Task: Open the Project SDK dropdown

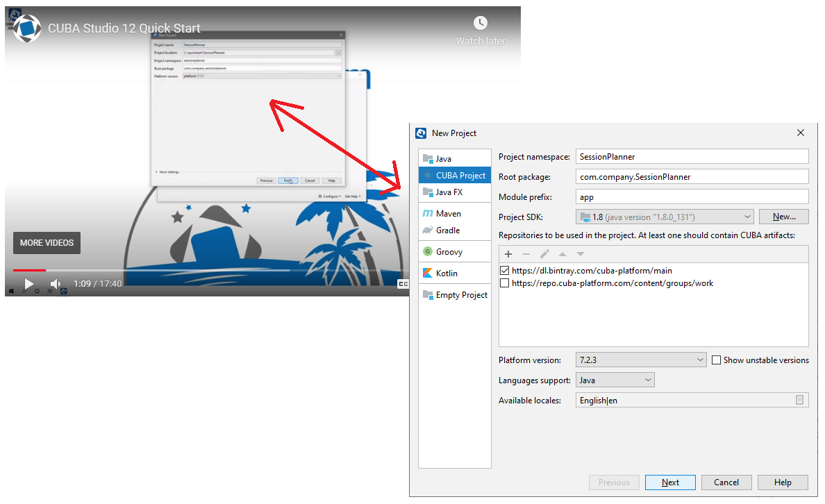Action: click(665, 217)
